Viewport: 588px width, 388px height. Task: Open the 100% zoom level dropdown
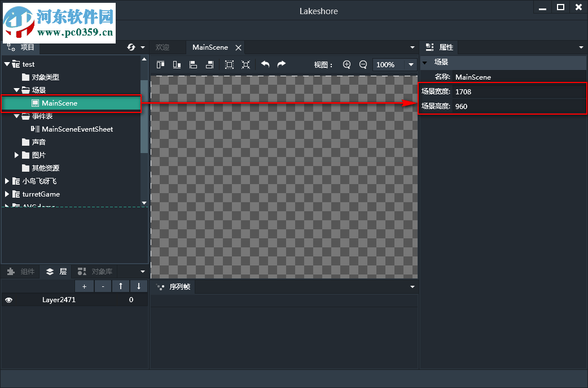[411, 65]
